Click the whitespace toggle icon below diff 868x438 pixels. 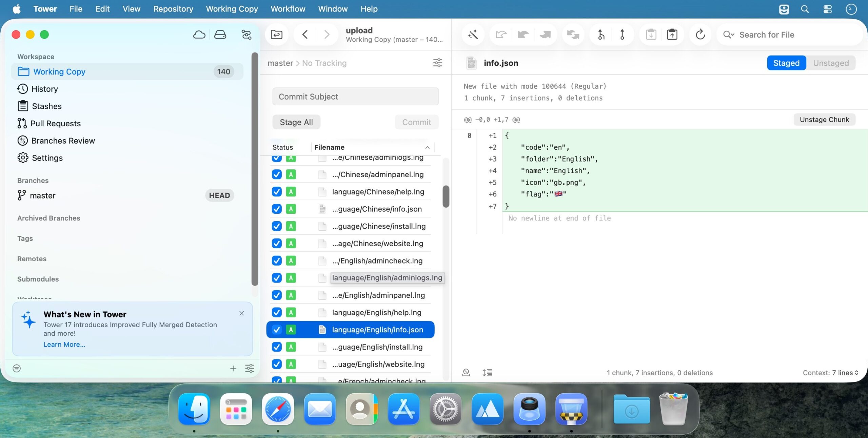coord(466,373)
